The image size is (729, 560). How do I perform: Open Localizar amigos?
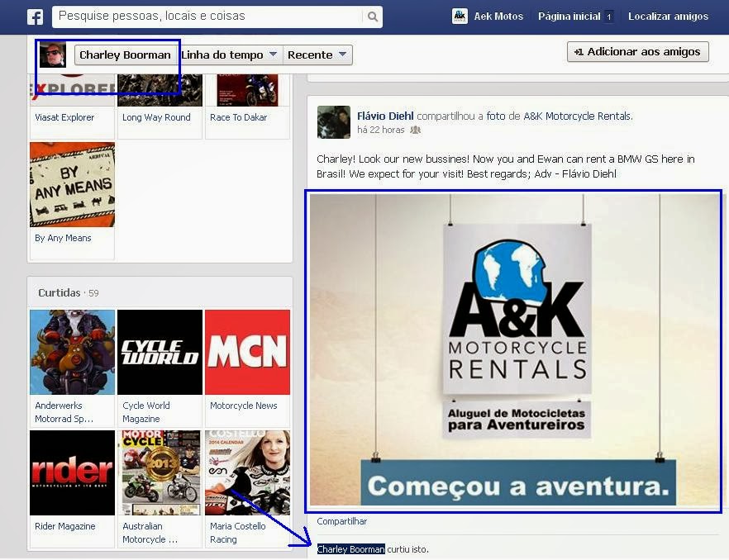click(x=668, y=17)
